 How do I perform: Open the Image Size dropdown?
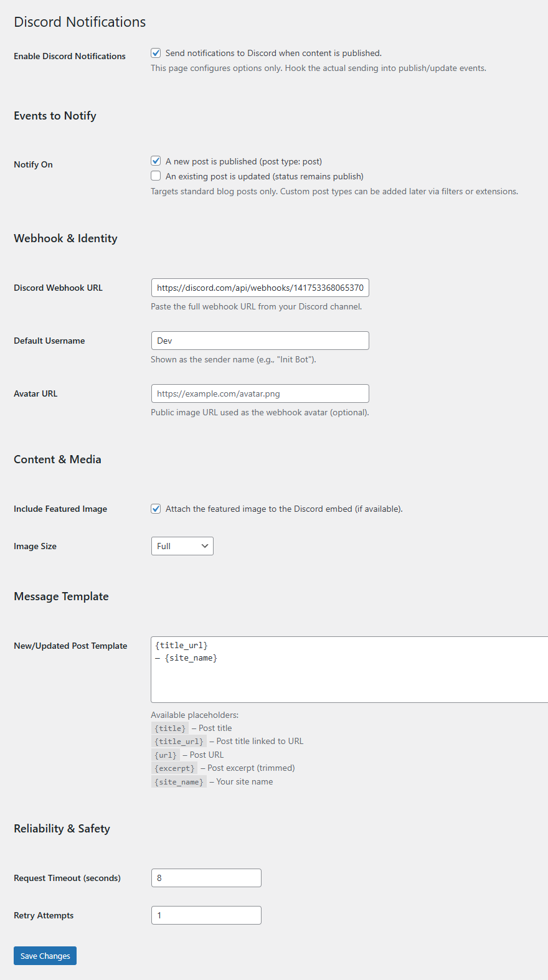point(182,546)
